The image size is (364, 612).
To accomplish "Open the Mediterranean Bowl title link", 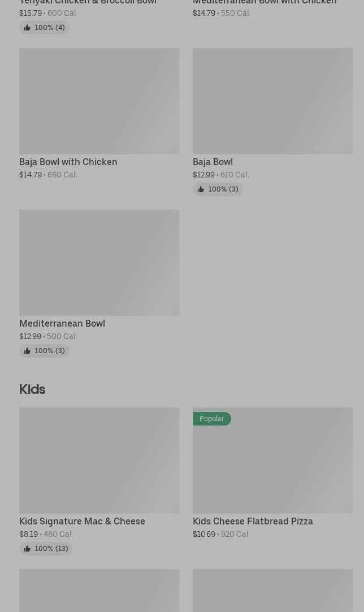I will coord(62,323).
